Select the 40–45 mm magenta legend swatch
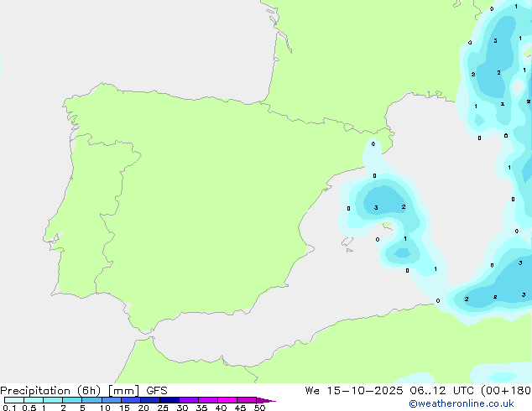The width and height of the screenshot is (532, 411). click(x=227, y=400)
